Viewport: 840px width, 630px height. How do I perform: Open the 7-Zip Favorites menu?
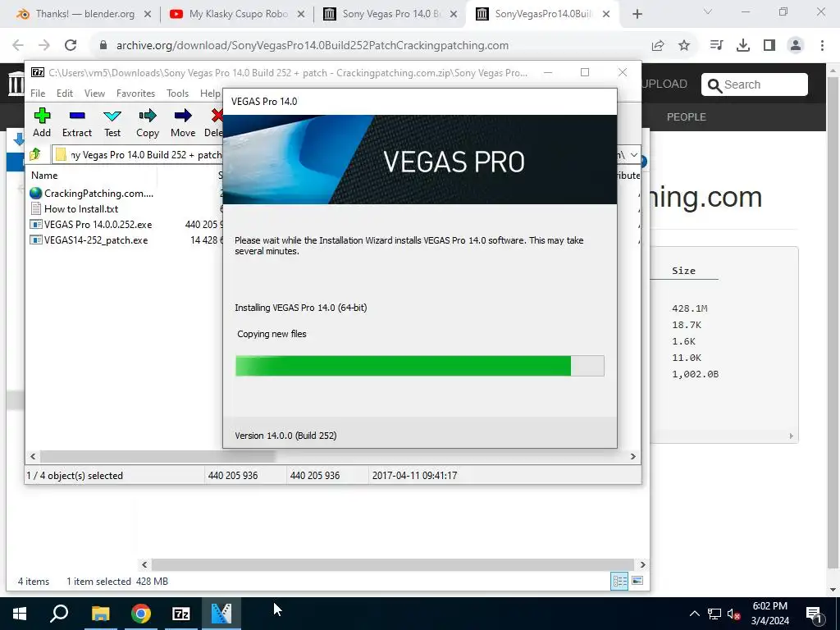(x=135, y=94)
